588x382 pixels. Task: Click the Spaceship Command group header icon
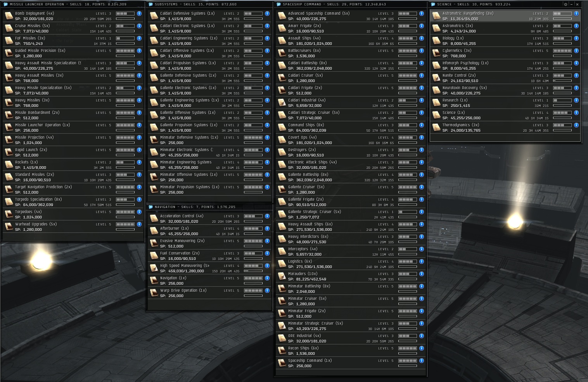[278, 4]
